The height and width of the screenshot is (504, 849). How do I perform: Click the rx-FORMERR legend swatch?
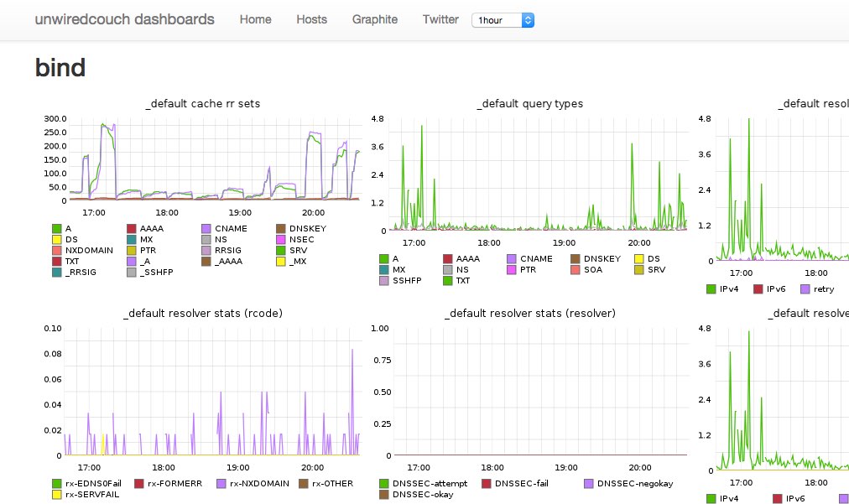[139, 483]
